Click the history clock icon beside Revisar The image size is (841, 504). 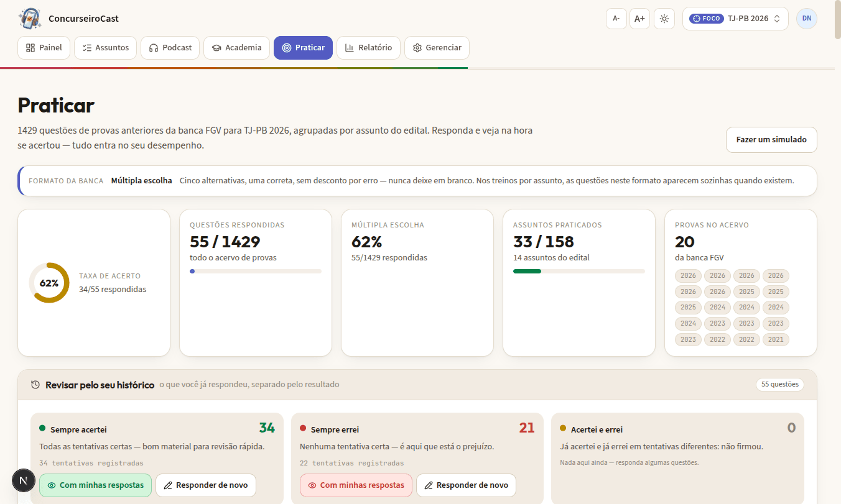[35, 385]
